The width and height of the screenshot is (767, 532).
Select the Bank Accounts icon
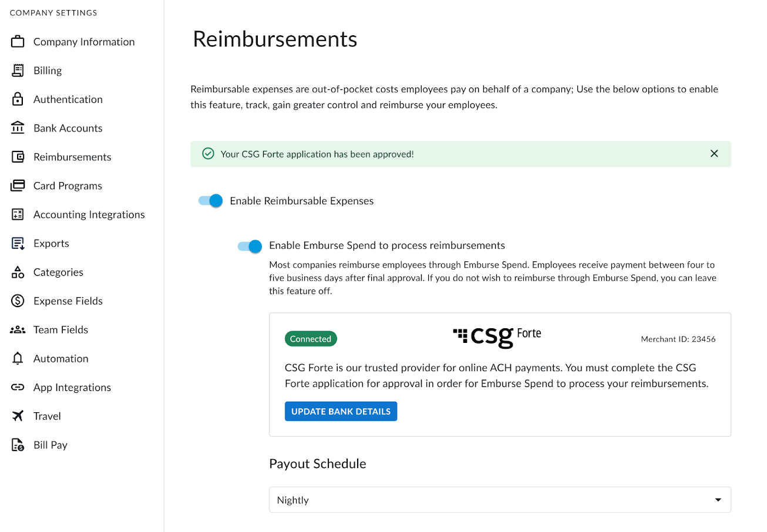tap(18, 127)
